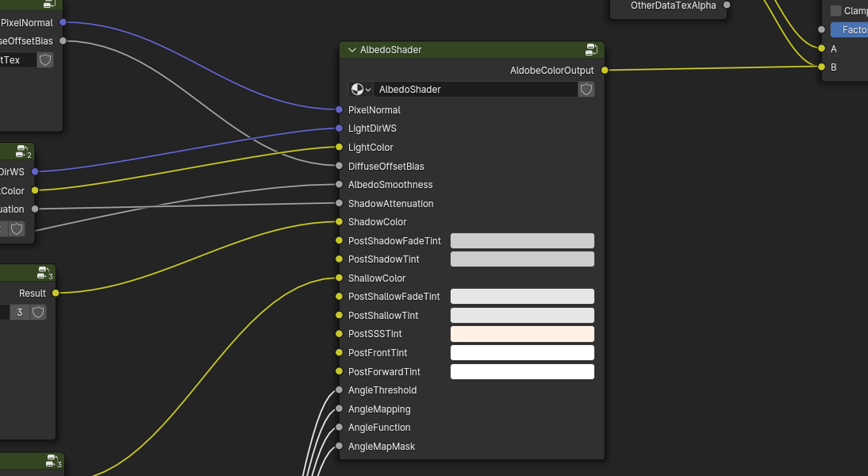
Task: Click group icon on the Result node header
Action: 45,274
